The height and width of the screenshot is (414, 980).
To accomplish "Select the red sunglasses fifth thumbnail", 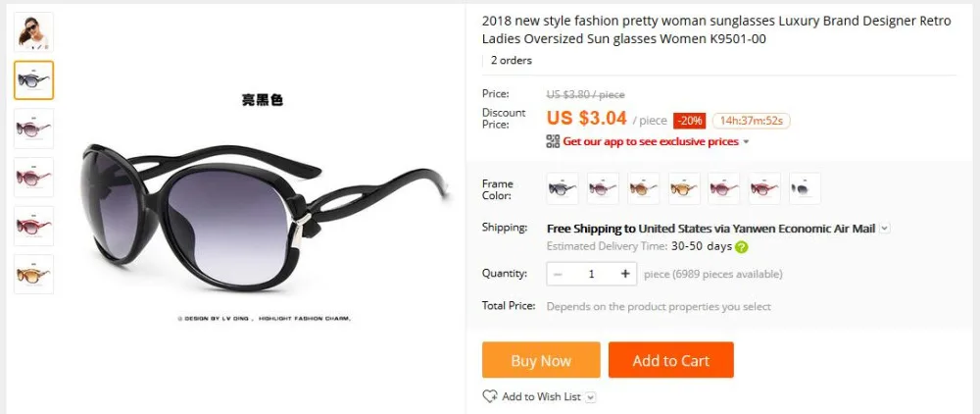I will point(33,226).
